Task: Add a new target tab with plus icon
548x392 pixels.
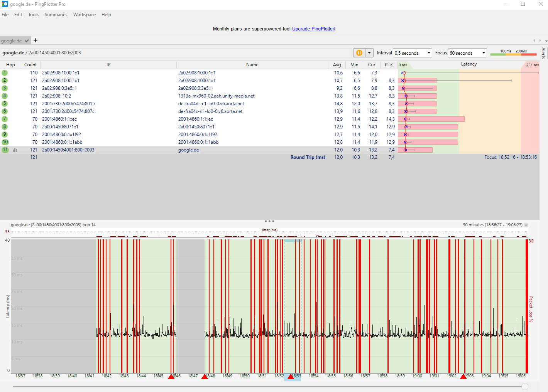Action: click(x=36, y=40)
